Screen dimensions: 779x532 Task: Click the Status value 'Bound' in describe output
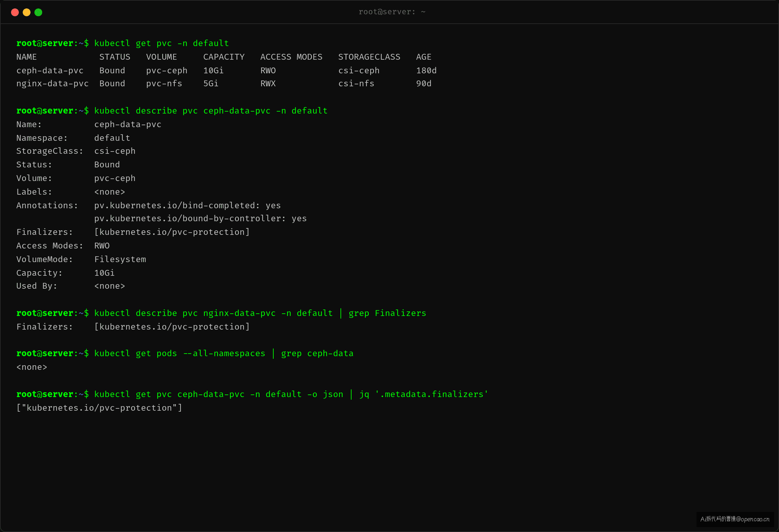point(107,165)
